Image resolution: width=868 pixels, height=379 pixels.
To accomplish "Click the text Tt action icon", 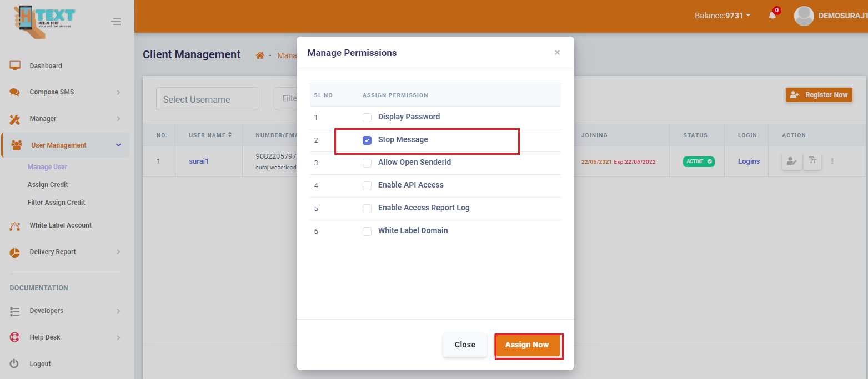I will [812, 161].
